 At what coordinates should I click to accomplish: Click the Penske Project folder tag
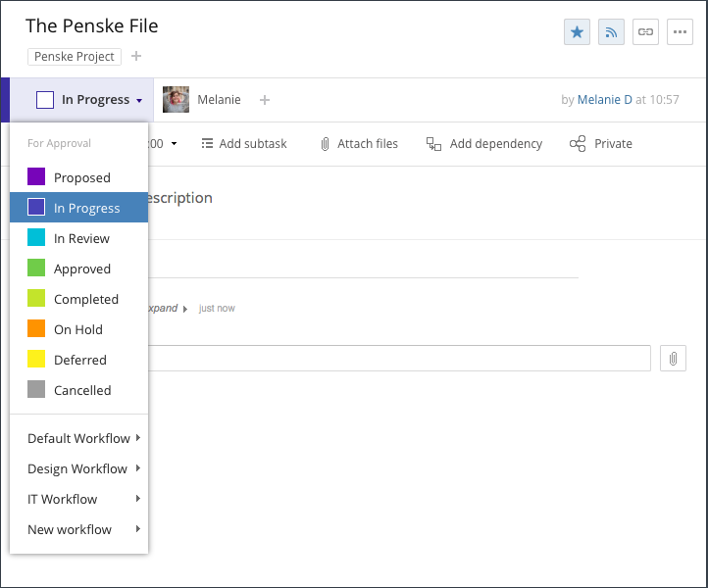click(75, 57)
